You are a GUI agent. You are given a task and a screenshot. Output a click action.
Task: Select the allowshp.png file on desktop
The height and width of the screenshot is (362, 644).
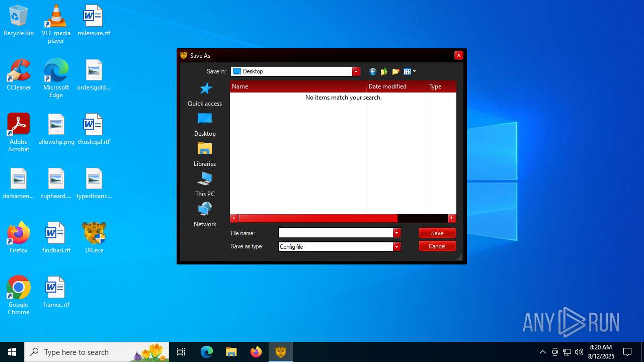tap(56, 130)
